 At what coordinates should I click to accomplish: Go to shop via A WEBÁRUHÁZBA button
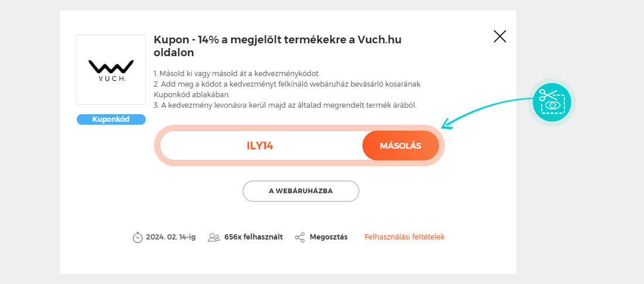tap(300, 191)
